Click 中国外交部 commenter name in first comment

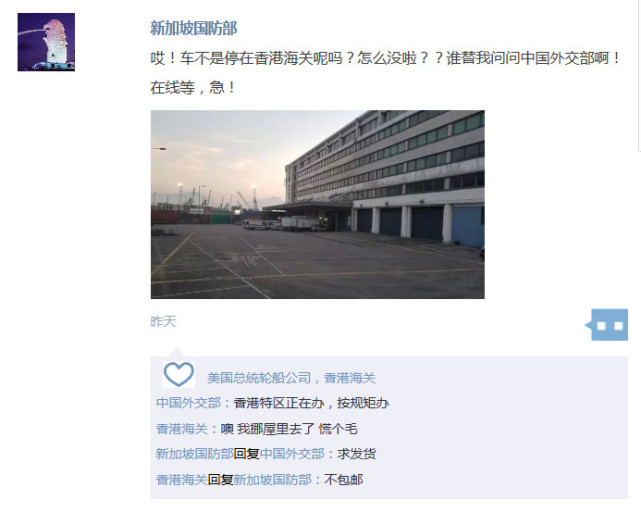pyautogui.click(x=188, y=403)
